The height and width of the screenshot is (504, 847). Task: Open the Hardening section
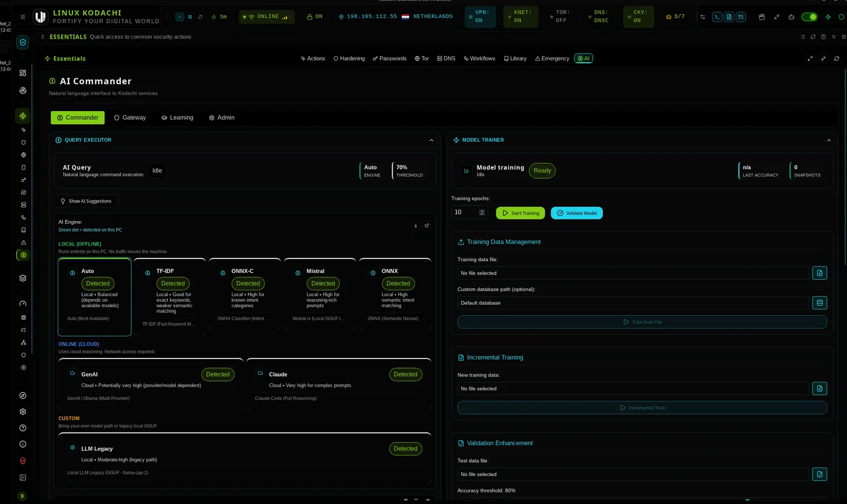click(x=349, y=59)
